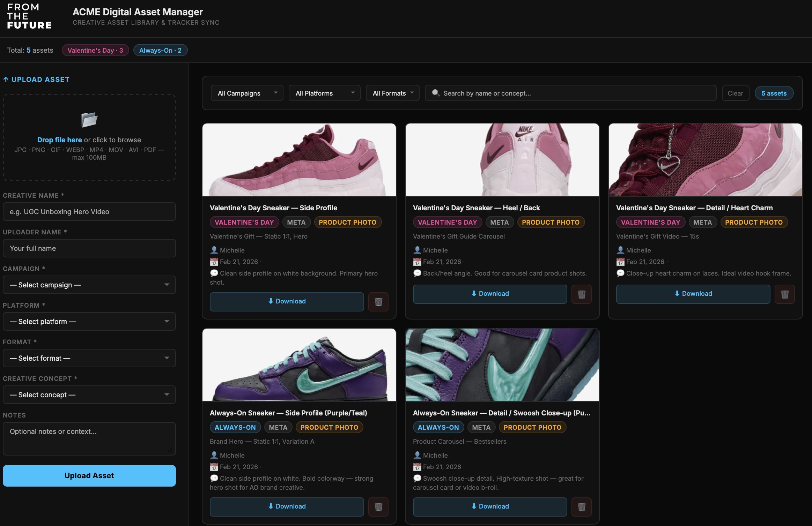The height and width of the screenshot is (526, 812).
Task: Delete the Swoosh Close-up asset
Action: [581, 507]
